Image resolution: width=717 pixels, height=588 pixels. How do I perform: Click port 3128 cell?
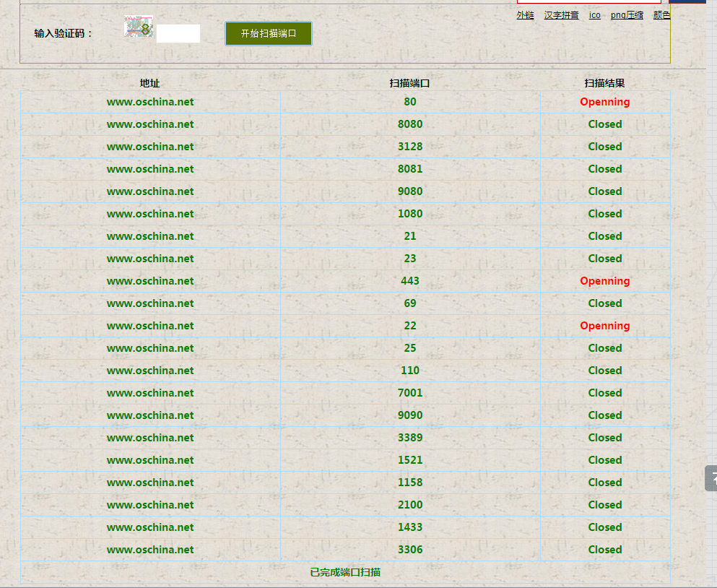coord(410,147)
